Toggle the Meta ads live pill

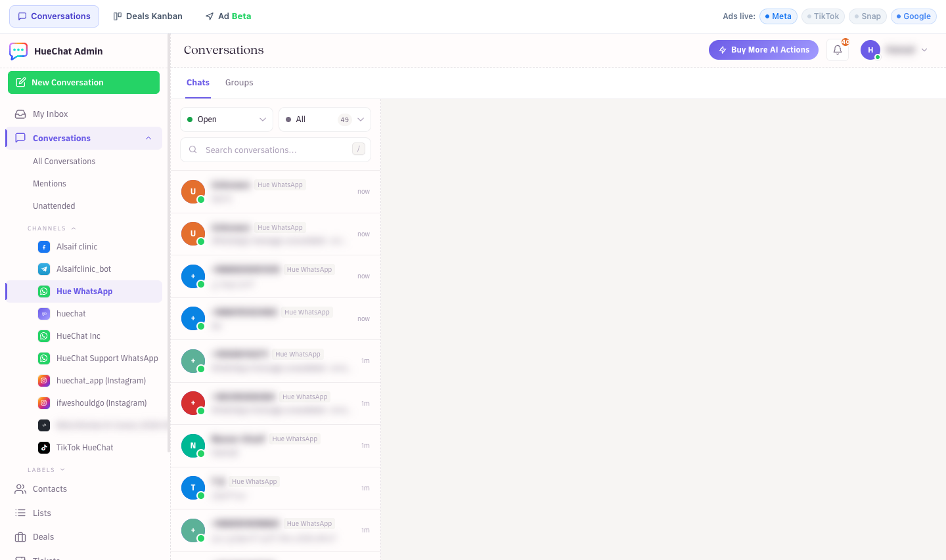pos(778,16)
